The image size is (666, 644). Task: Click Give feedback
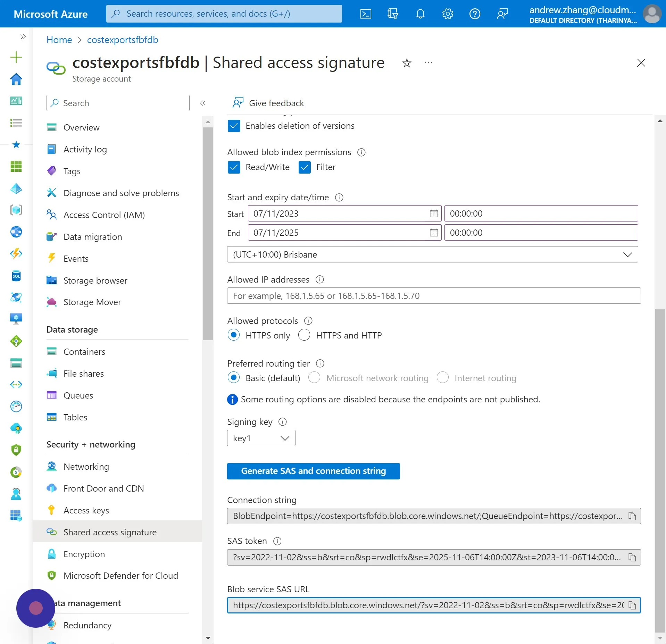pos(268,103)
